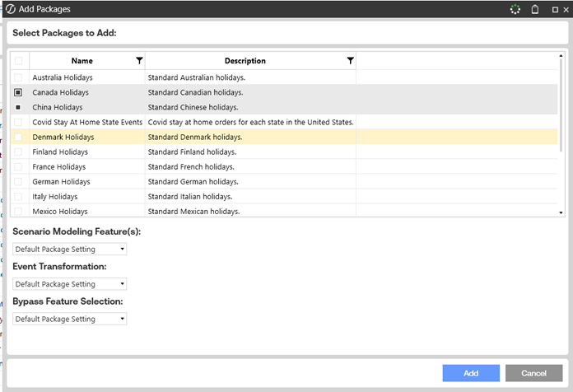The image size is (573, 392).
Task: Toggle the select-all header checkbox
Action: [18, 61]
